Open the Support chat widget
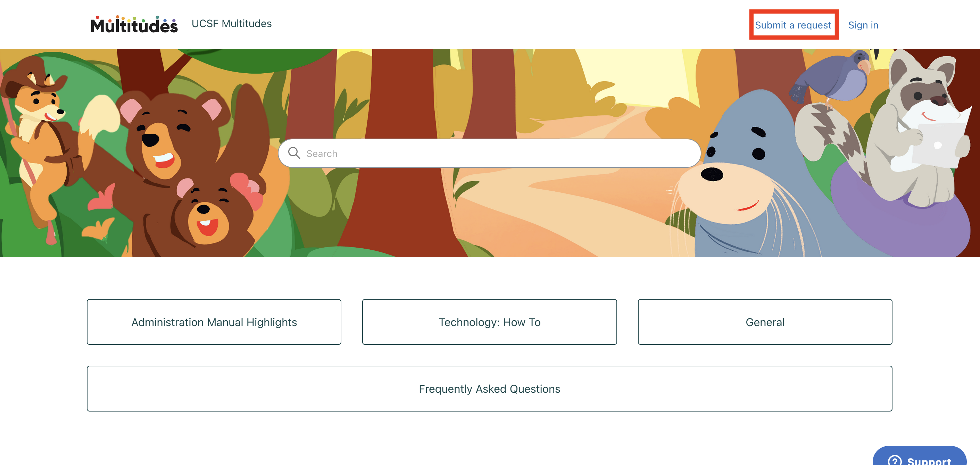This screenshot has width=980, height=465. click(920, 456)
